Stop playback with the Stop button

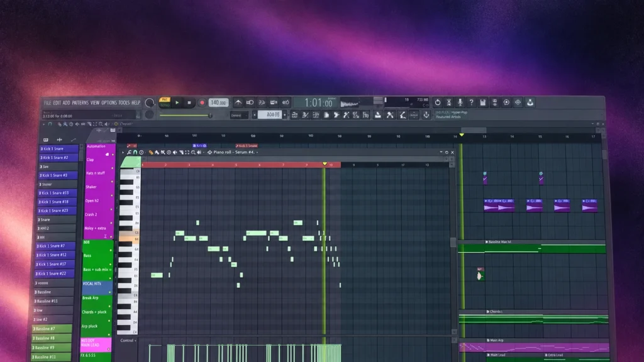coord(189,102)
